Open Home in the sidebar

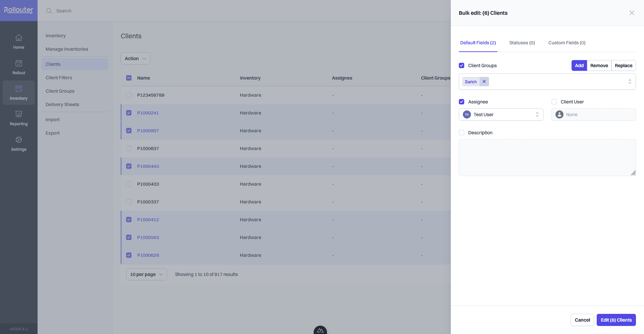click(x=19, y=42)
